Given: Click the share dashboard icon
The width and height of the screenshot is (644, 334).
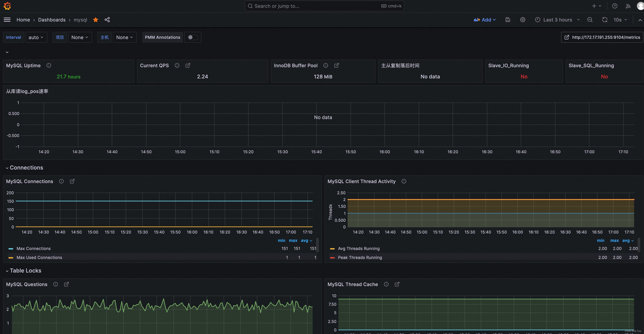Looking at the screenshot, I should click(107, 20).
